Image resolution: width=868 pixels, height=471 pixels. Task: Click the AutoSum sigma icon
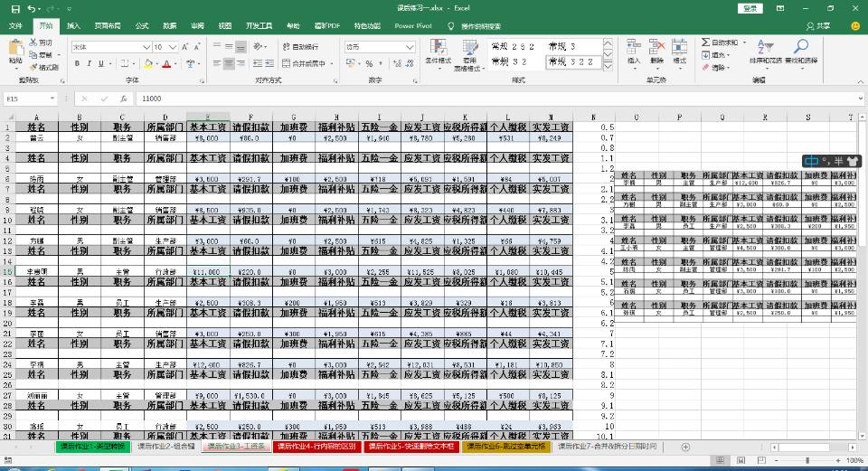pos(705,42)
